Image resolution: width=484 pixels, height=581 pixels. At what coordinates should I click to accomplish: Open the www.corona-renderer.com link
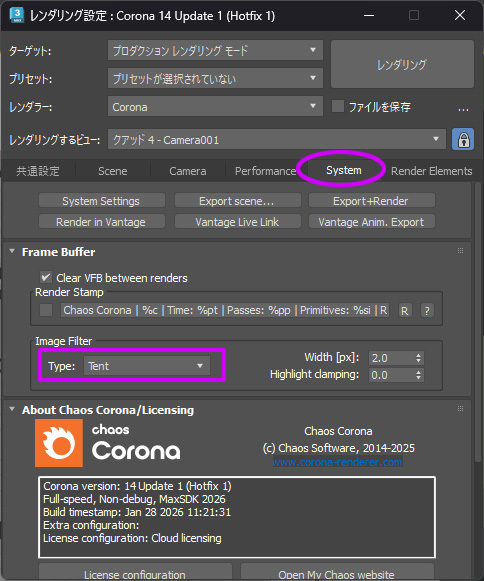337,462
